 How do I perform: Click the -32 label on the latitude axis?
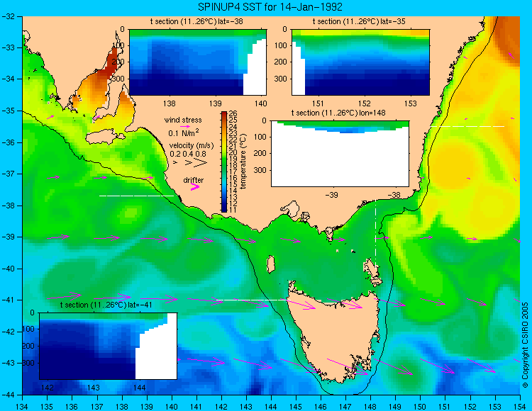click(x=8, y=16)
